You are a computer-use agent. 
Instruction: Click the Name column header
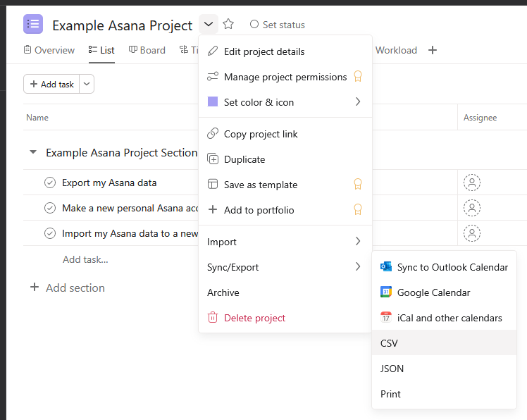37,118
